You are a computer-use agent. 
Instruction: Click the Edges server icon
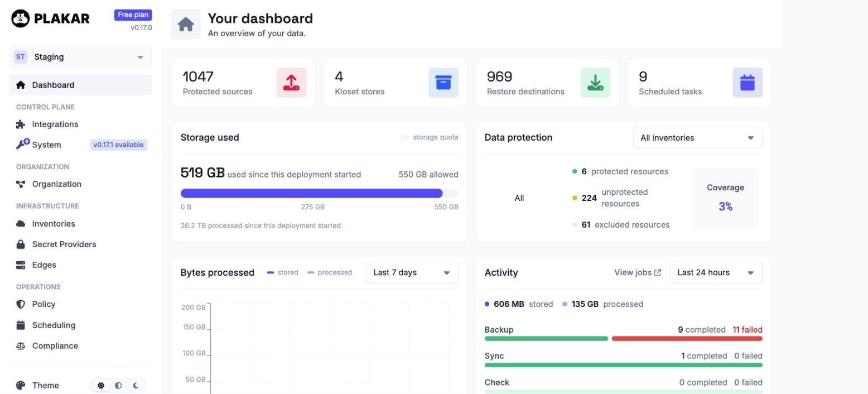pos(21,265)
